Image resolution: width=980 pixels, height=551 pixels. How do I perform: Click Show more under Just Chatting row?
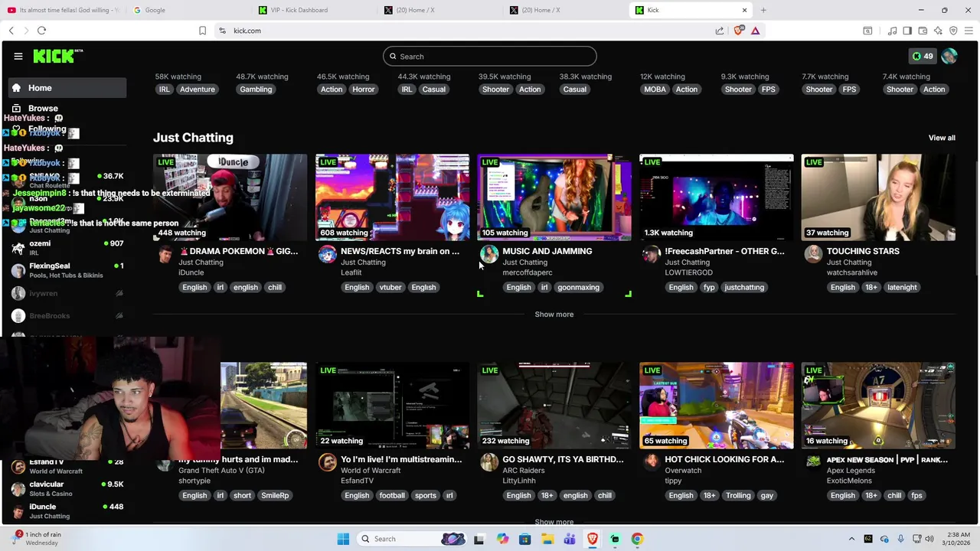pos(554,315)
